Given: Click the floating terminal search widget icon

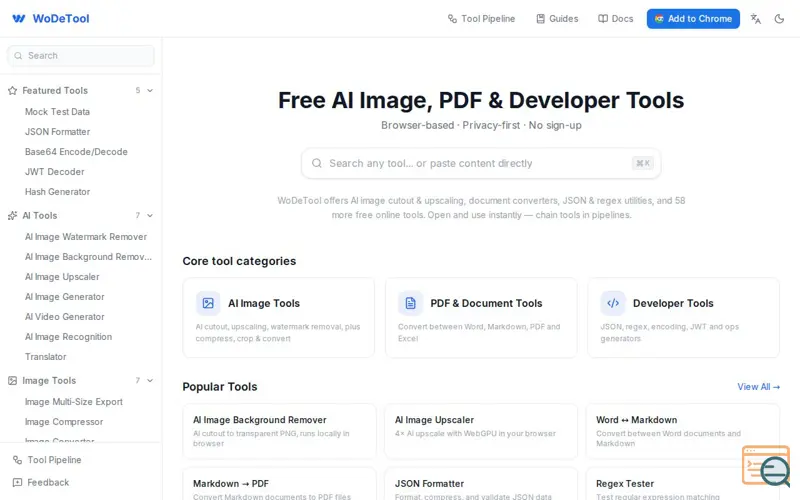Looking at the screenshot, I should 766,466.
